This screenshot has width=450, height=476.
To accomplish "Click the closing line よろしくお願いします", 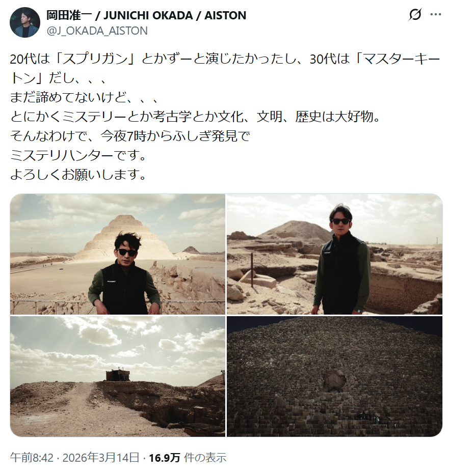I will click(x=78, y=174).
